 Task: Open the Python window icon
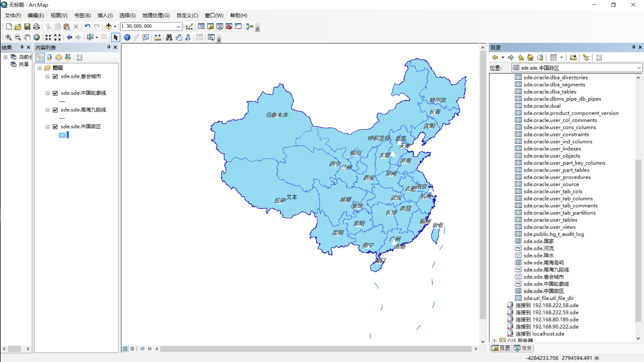click(238, 26)
